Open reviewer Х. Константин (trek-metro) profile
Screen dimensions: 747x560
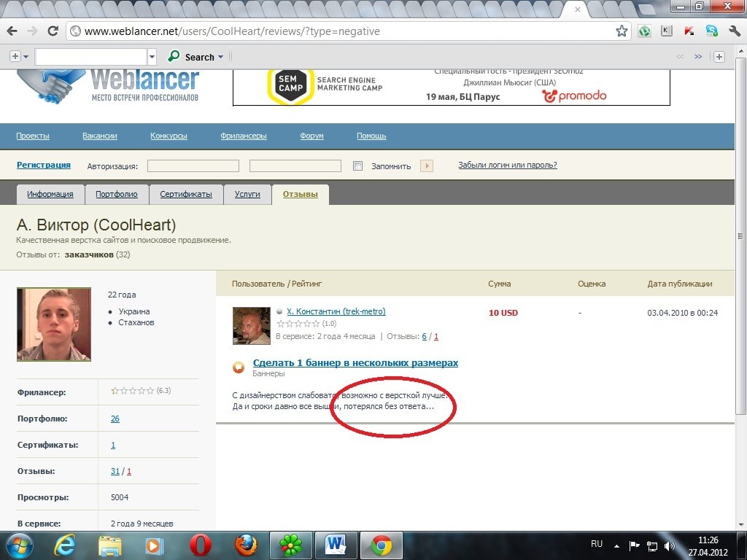coord(336,311)
